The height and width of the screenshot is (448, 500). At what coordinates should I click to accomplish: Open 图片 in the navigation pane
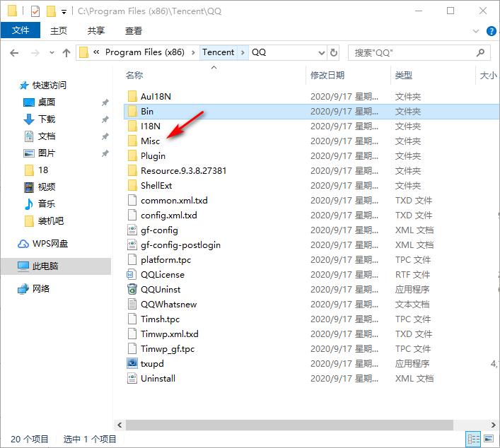47,153
